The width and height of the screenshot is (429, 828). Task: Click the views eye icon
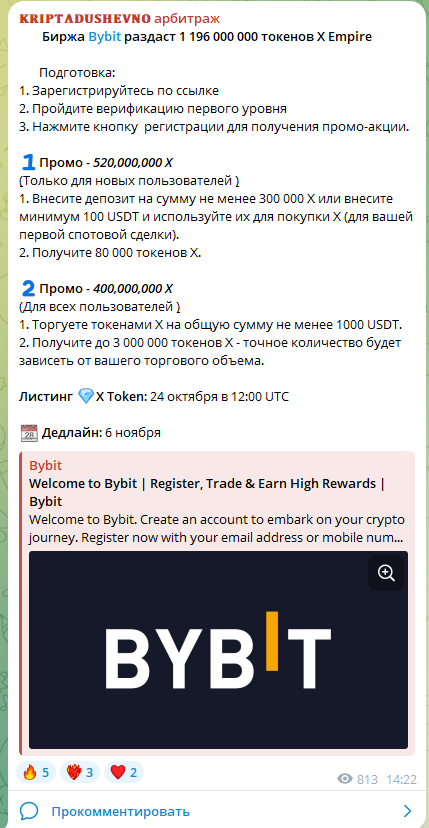point(344,779)
